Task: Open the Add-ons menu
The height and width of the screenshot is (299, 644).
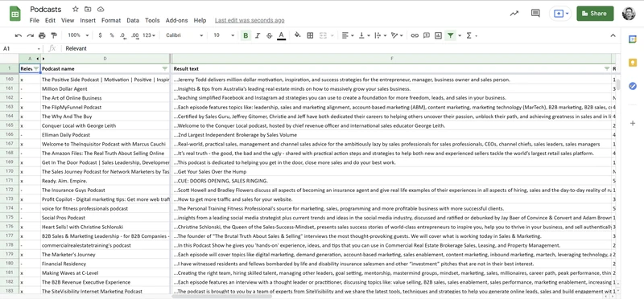Action: tap(176, 21)
